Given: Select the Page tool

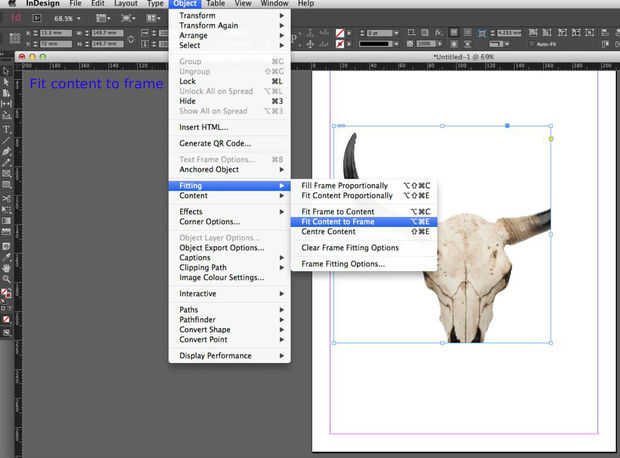Looking at the screenshot, I should pos(6,93).
